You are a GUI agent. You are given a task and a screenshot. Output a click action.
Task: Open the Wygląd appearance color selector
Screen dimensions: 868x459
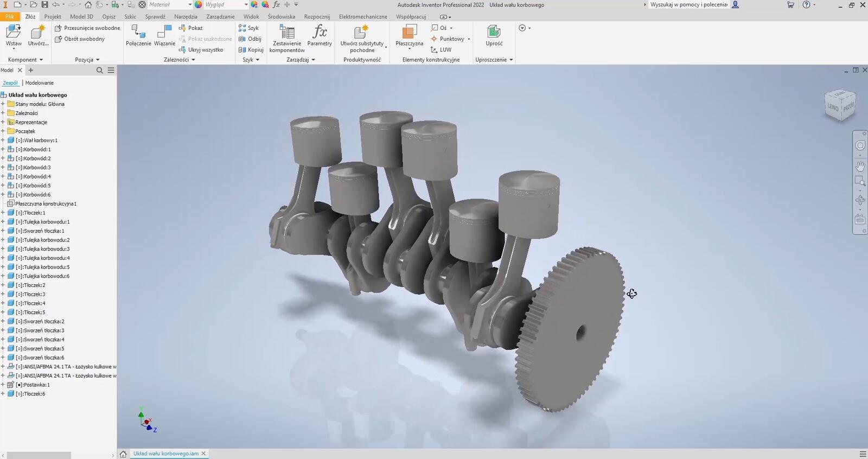click(246, 4)
